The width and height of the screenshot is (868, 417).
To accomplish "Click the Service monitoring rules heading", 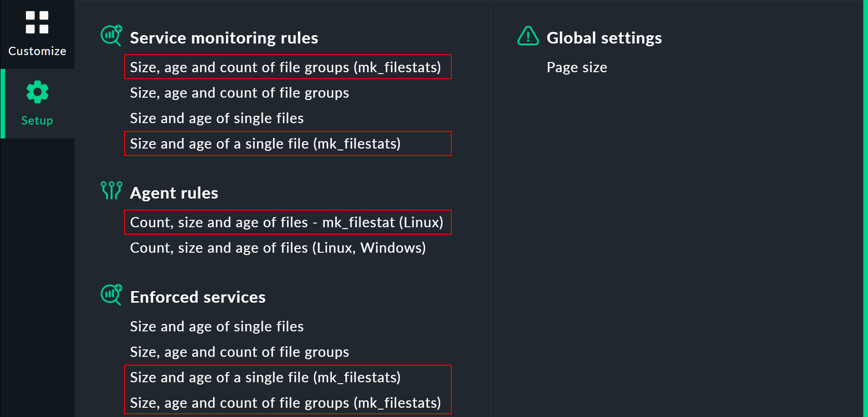I will 224,37.
